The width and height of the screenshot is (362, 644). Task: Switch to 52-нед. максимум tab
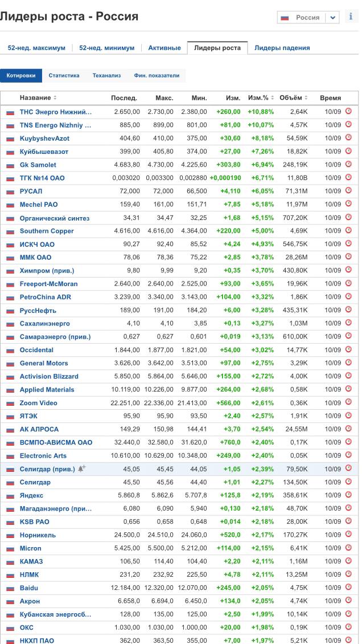(x=36, y=48)
